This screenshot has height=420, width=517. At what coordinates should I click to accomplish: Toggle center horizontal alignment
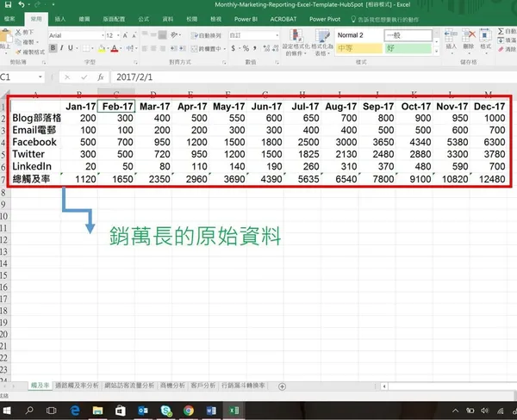(x=153, y=49)
